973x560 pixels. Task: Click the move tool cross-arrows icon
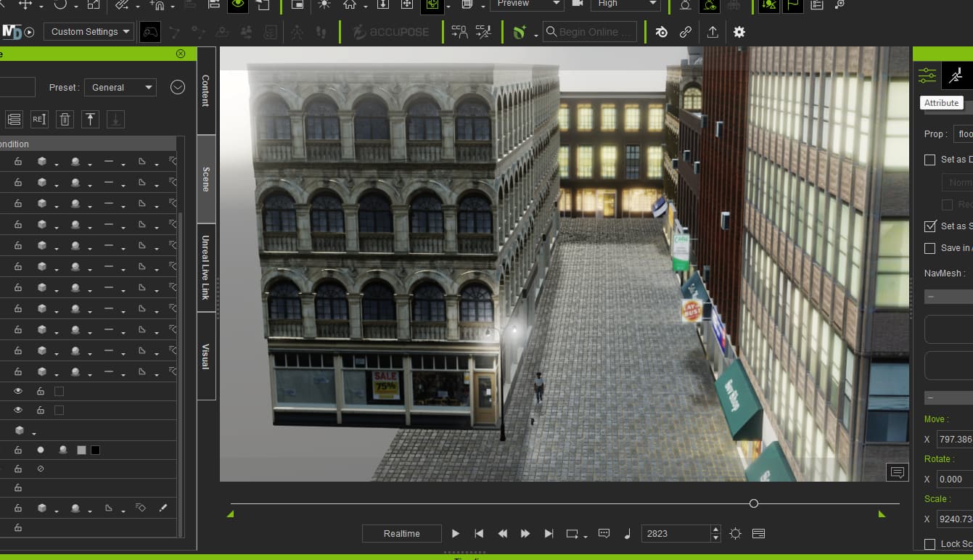click(x=26, y=4)
